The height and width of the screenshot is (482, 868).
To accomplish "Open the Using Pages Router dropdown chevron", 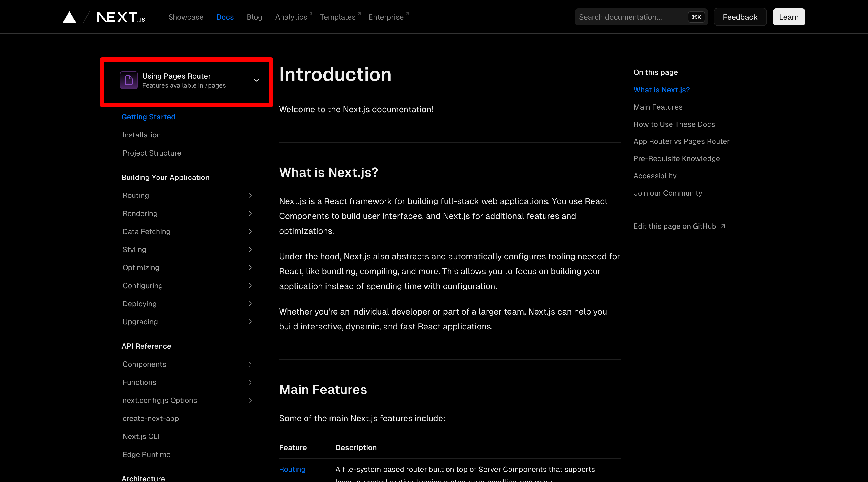I will coord(257,80).
